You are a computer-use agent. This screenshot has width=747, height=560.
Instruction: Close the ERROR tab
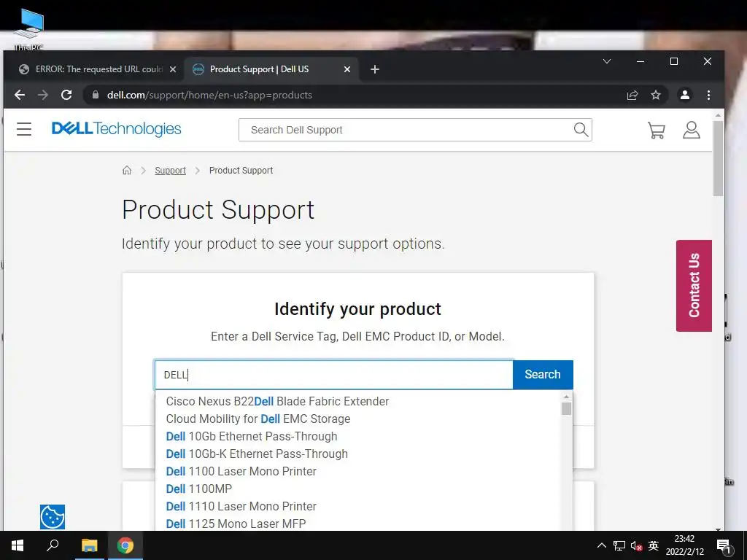[x=173, y=69]
